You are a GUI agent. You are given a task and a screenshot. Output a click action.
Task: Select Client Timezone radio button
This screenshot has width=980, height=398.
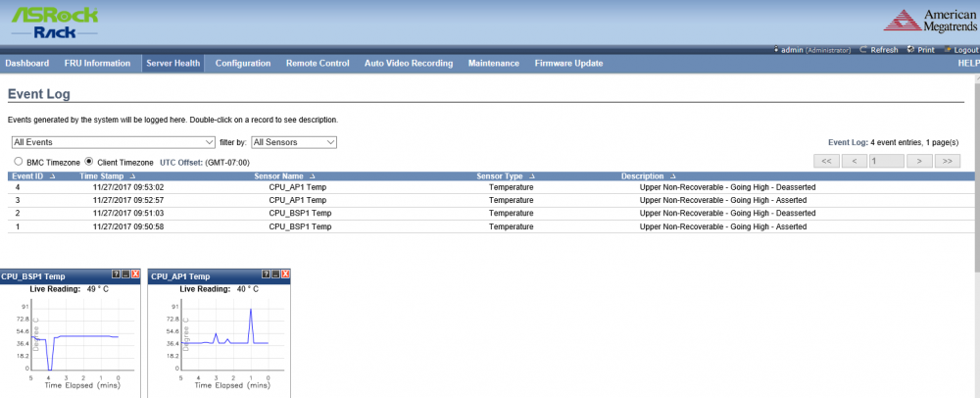coord(89,161)
